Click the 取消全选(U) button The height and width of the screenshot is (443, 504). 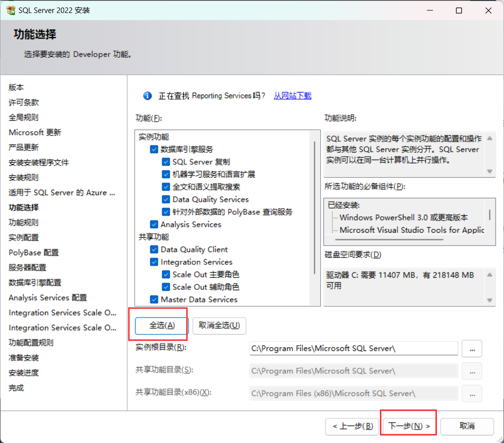219,326
